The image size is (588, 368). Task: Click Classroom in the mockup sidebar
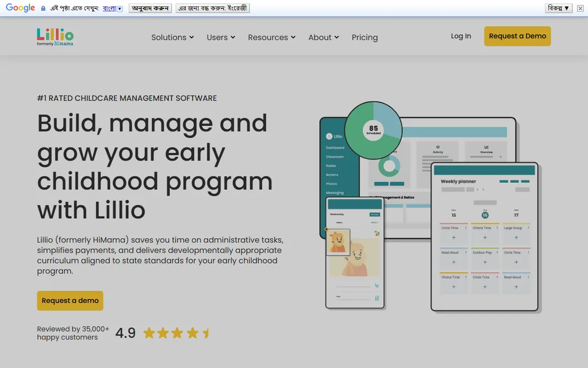click(335, 157)
